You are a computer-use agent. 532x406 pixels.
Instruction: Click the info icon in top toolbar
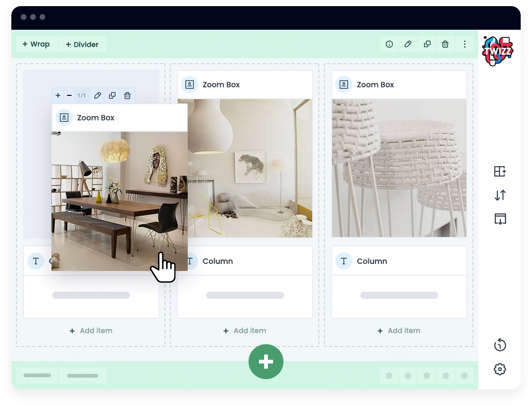(389, 44)
